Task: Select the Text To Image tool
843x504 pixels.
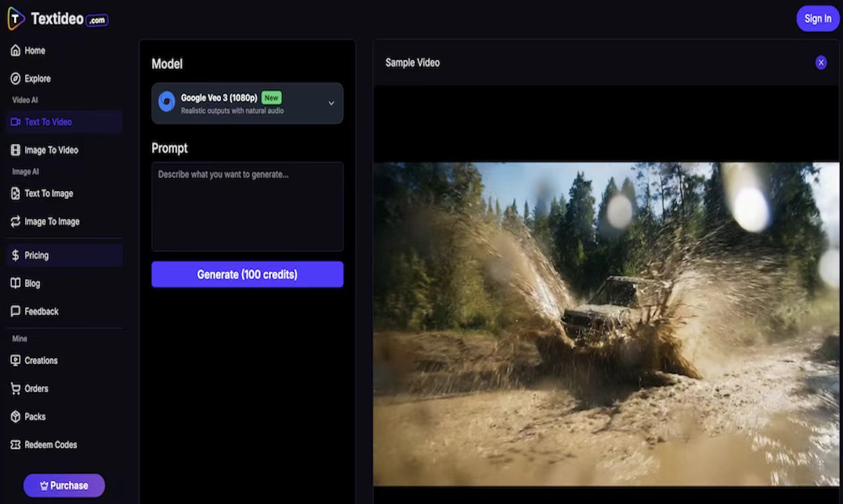Action: [x=48, y=193]
